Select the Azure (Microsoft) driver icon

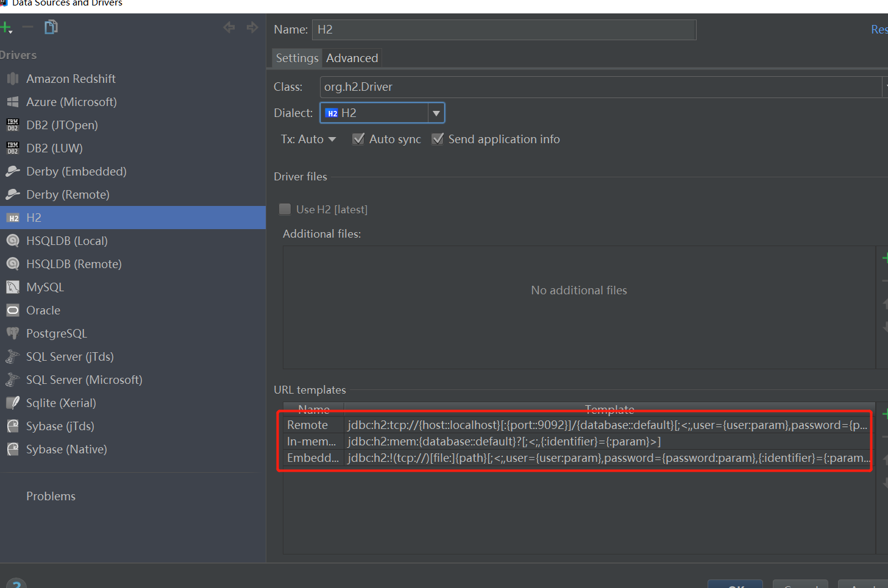tap(13, 102)
